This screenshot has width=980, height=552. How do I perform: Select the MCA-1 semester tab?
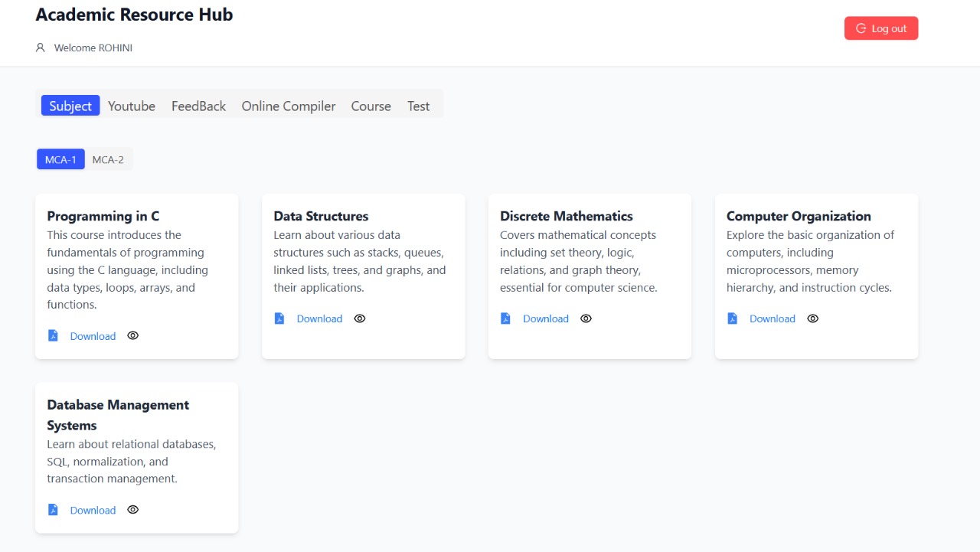pos(60,159)
